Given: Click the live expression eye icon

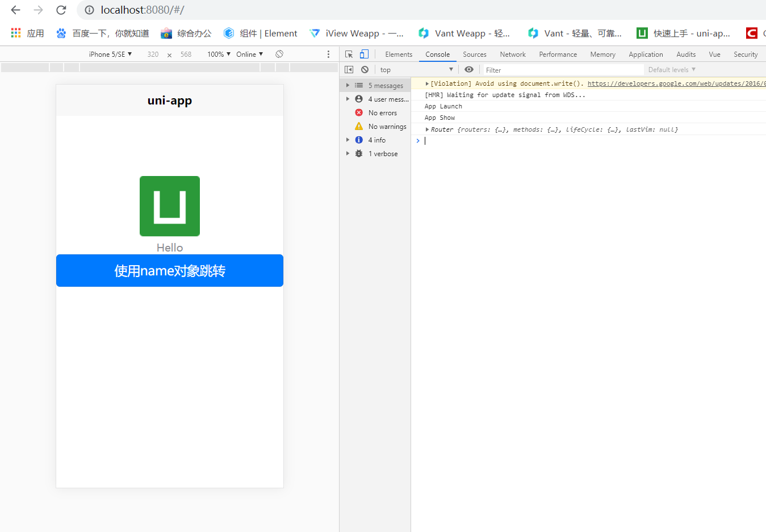Looking at the screenshot, I should [469, 69].
